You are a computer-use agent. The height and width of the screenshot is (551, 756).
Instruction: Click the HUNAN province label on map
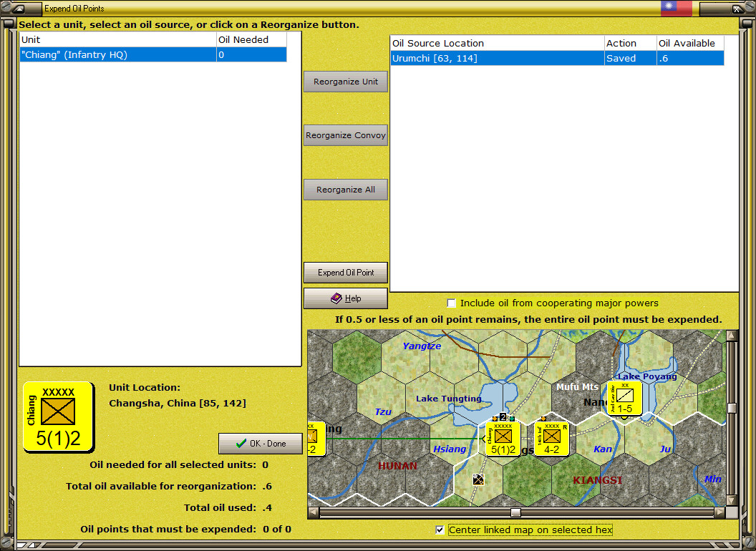coord(398,466)
